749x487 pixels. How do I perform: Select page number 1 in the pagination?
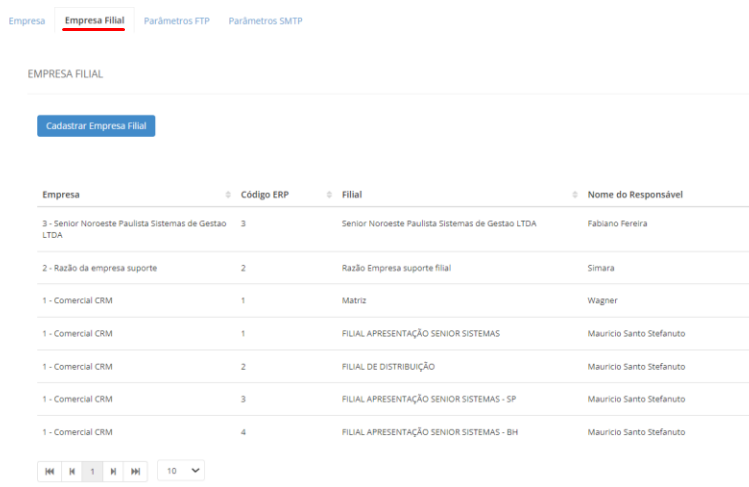click(93, 471)
